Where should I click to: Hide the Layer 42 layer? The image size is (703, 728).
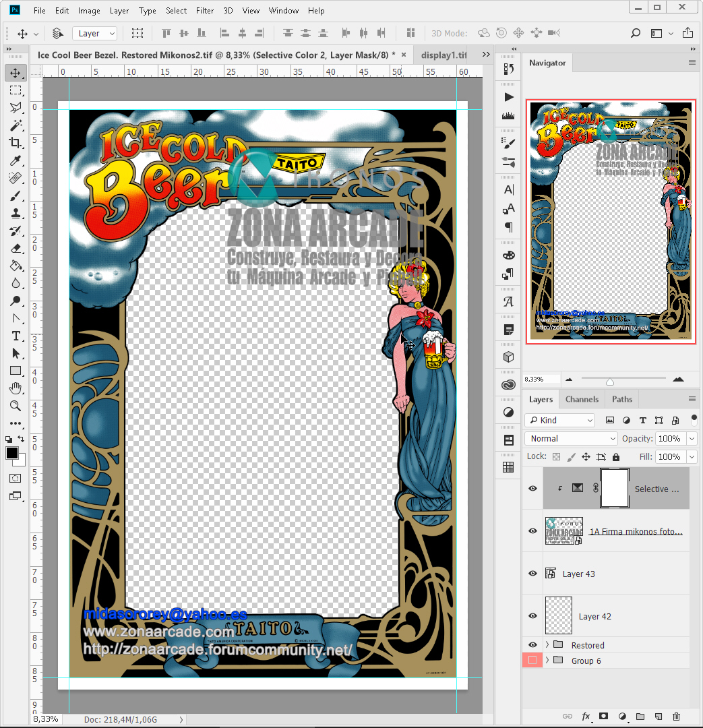pyautogui.click(x=532, y=616)
